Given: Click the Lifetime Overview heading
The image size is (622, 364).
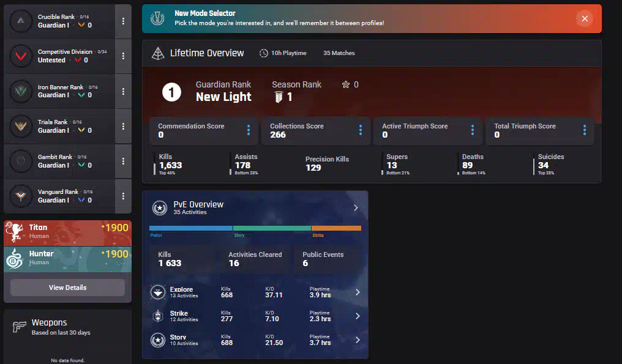Looking at the screenshot, I should [207, 53].
